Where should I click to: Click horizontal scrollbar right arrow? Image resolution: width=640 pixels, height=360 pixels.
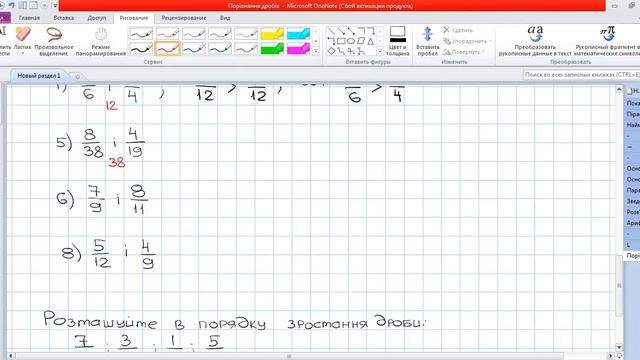pyautogui.click(x=611, y=356)
